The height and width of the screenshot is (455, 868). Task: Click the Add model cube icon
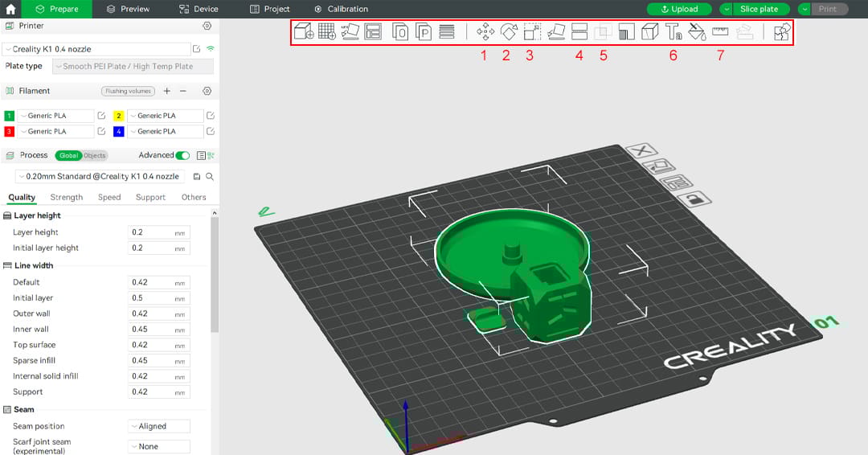point(303,32)
